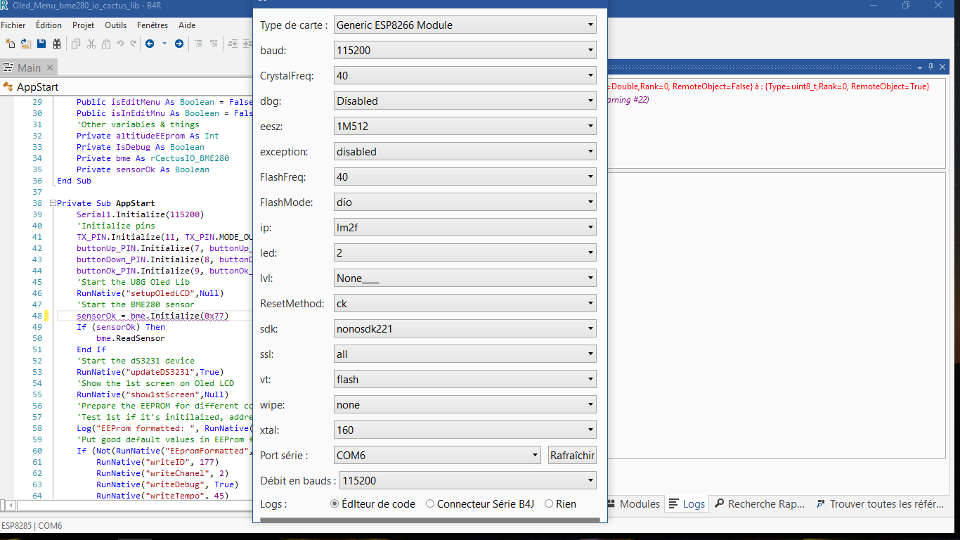Open the Édition menu
The width and height of the screenshot is (960, 540).
(48, 25)
